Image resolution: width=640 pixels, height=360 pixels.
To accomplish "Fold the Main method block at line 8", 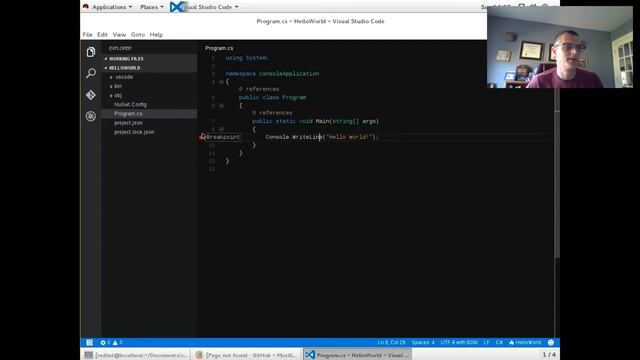I will pyautogui.click(x=221, y=129).
